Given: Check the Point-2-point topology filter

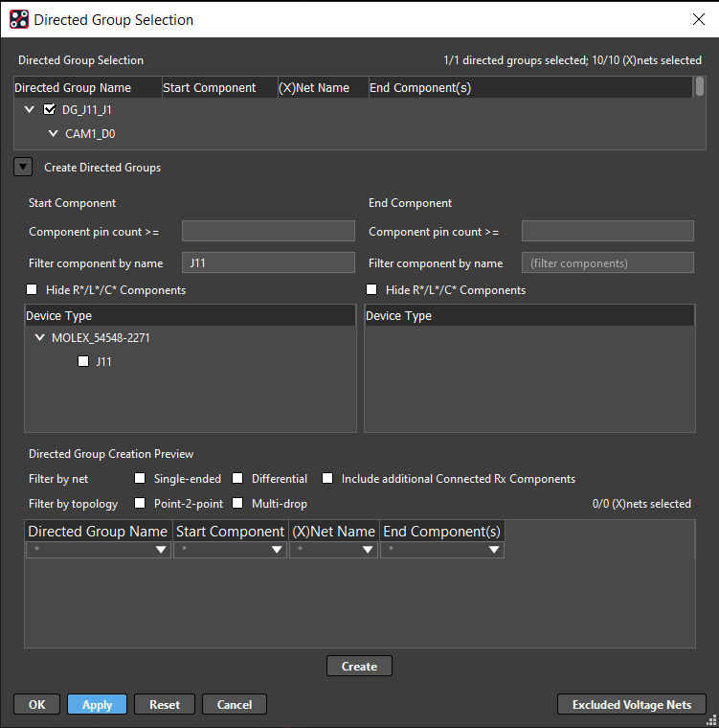Looking at the screenshot, I should (141, 504).
